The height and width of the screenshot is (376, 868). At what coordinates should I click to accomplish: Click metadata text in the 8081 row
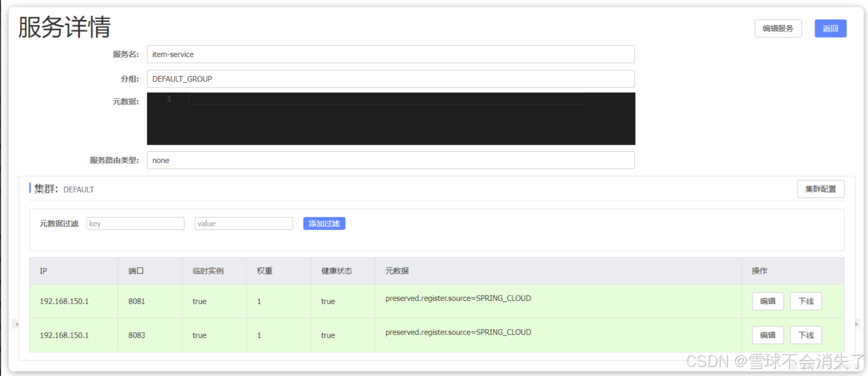click(x=458, y=298)
